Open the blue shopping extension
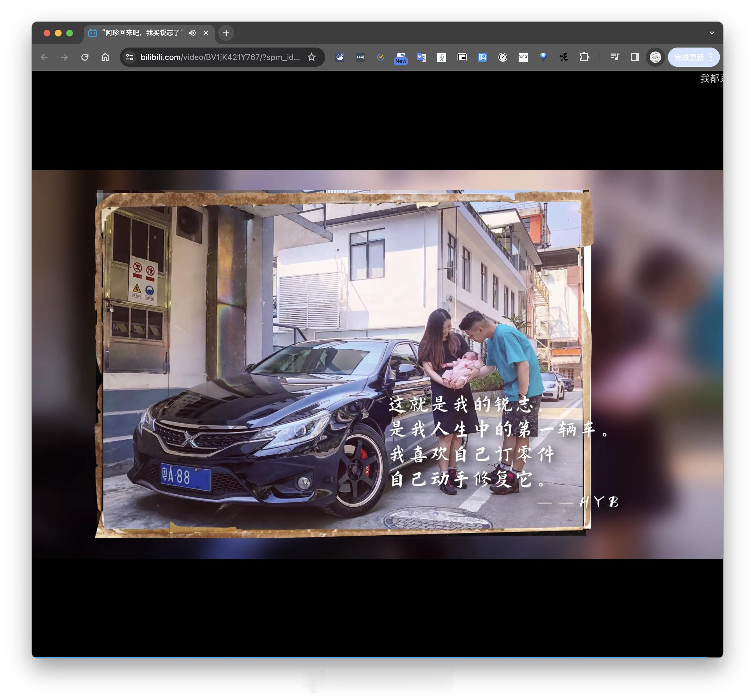755x700 pixels. [x=482, y=57]
